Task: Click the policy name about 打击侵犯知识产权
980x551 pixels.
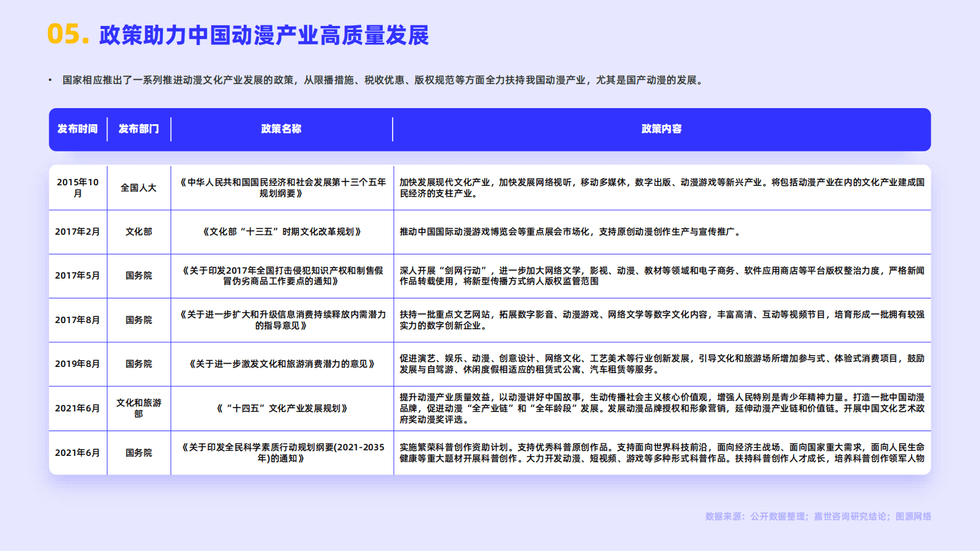Action: tap(282, 275)
